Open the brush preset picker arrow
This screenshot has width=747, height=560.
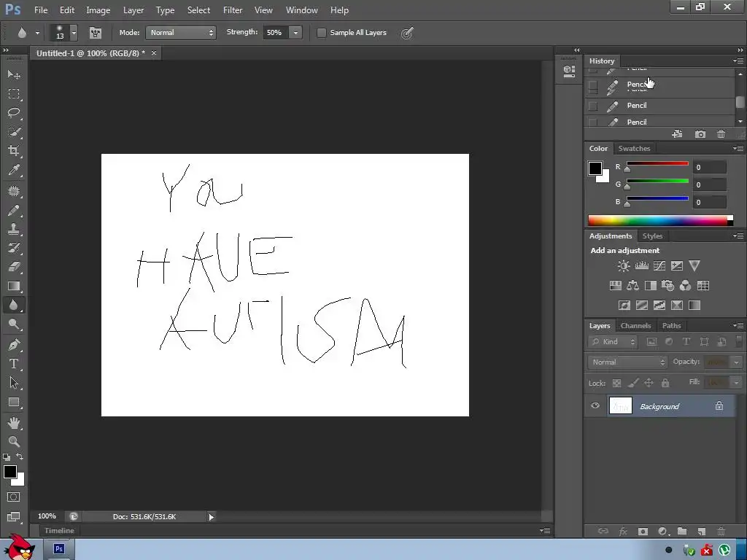pos(74,33)
